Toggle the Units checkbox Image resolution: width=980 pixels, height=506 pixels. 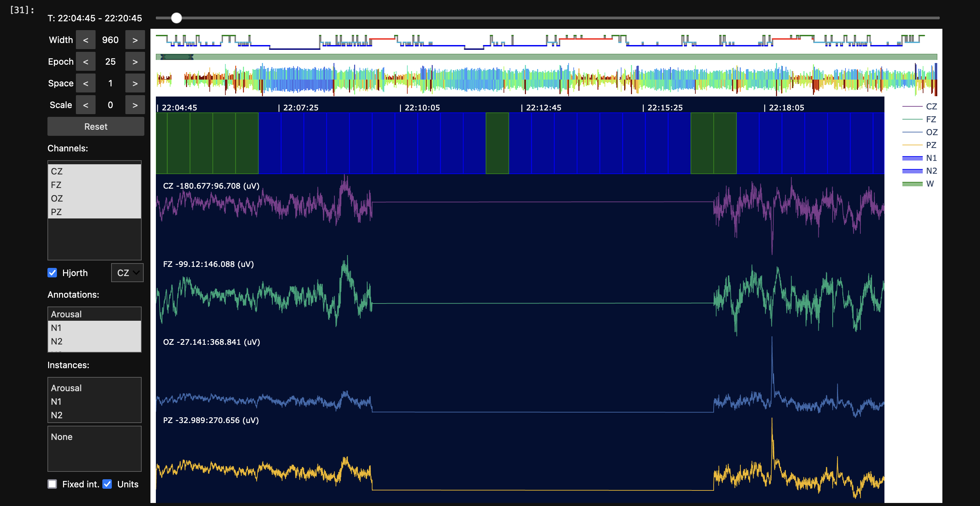[x=107, y=484]
